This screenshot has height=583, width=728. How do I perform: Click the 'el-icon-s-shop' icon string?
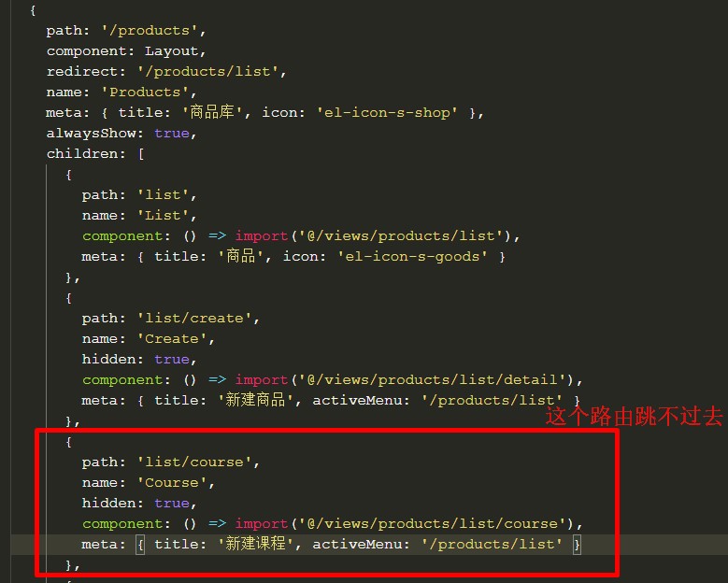click(x=387, y=113)
